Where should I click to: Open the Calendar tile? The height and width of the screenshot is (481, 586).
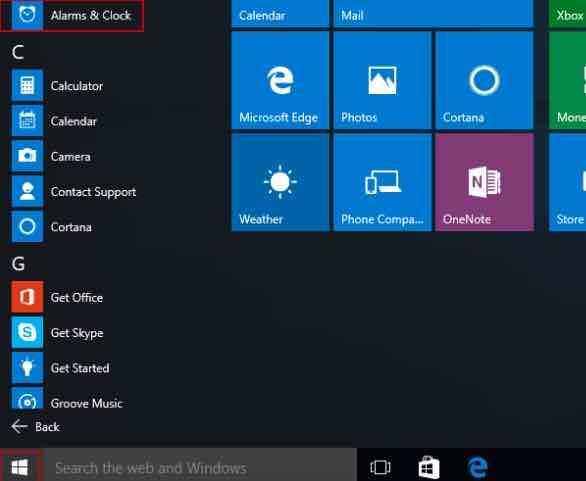[x=280, y=14]
